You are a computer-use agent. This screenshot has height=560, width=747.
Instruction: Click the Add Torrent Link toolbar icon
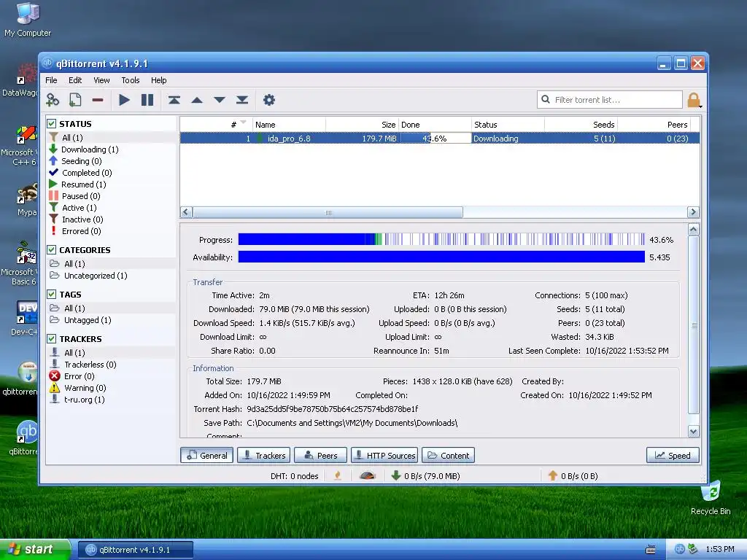[x=53, y=100]
